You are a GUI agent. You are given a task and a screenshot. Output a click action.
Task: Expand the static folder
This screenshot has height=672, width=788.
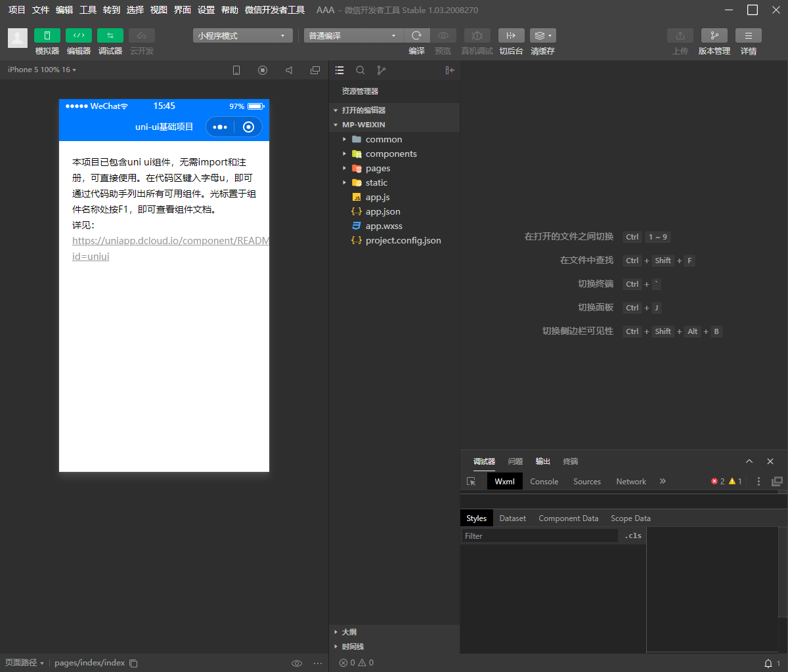pyautogui.click(x=394, y=182)
